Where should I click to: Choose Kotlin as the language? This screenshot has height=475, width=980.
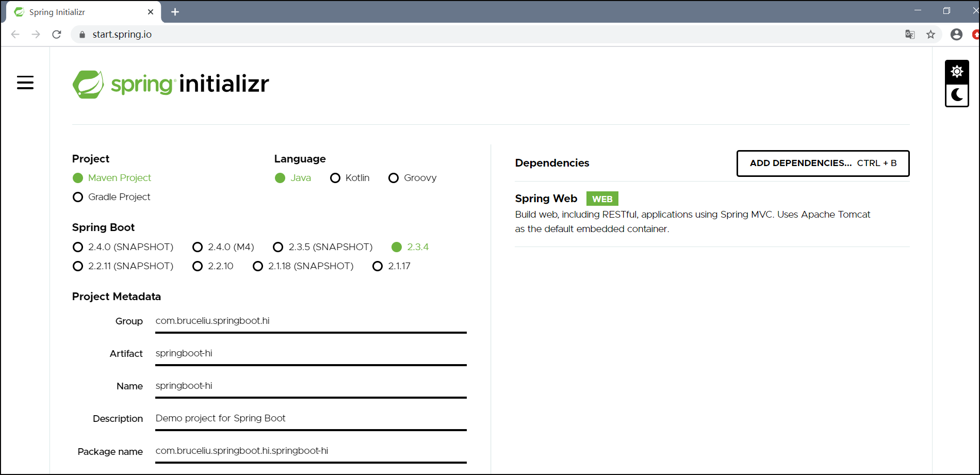click(350, 178)
